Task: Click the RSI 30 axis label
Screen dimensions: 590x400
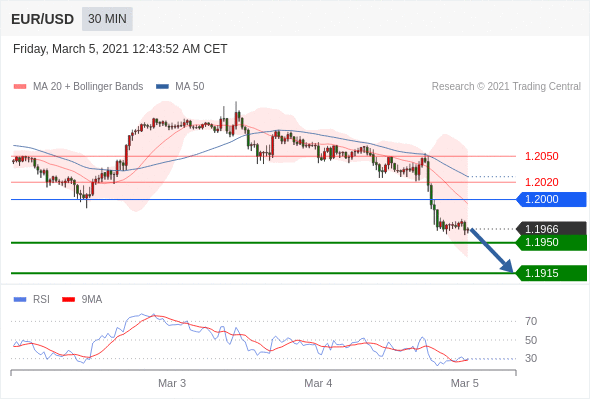Action: 531,358
